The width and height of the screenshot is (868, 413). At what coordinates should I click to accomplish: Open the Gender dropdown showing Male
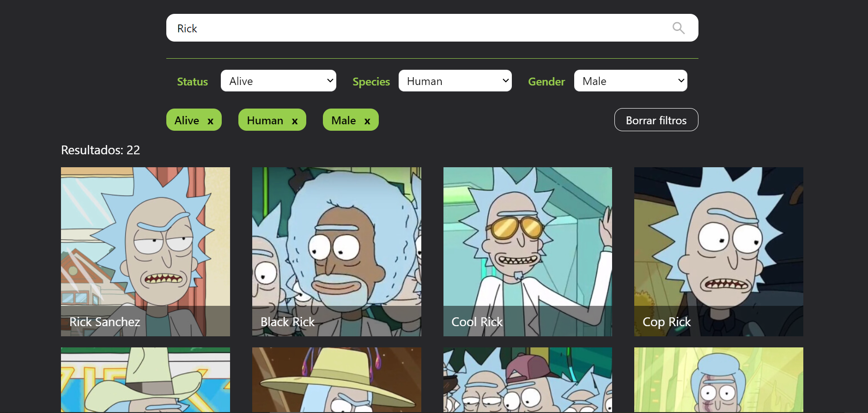point(631,81)
